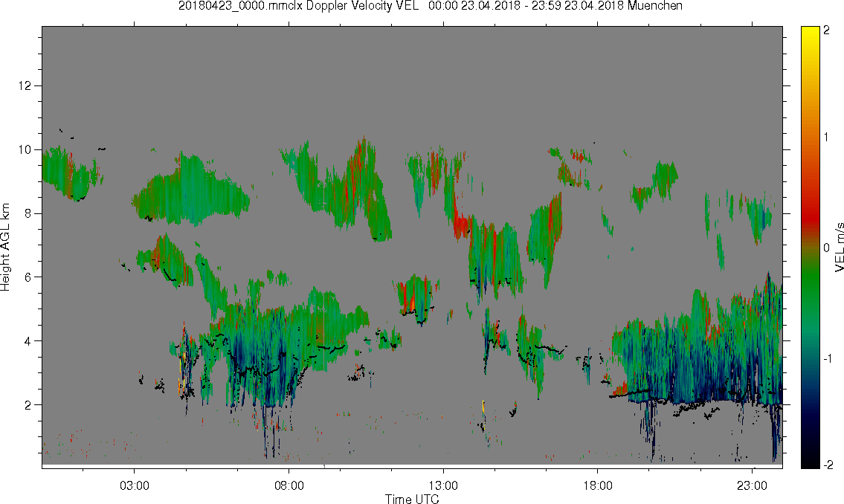Click the 23:00 time tick label

tap(752, 485)
